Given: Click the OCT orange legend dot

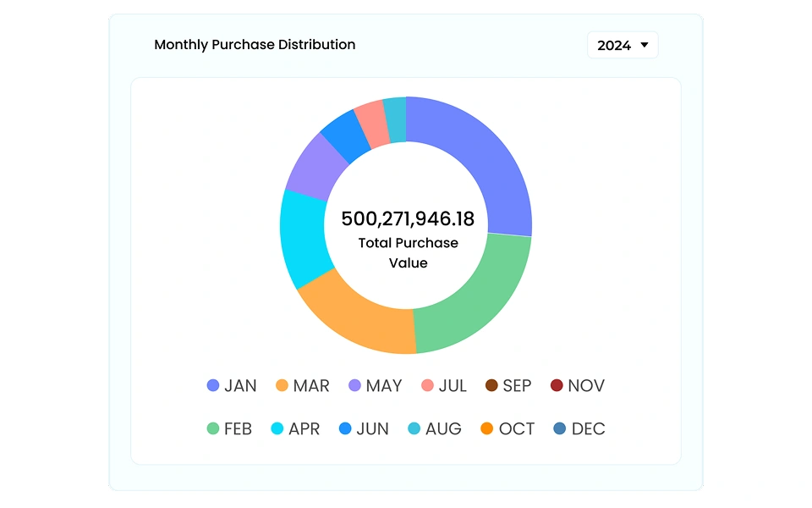Looking at the screenshot, I should tap(487, 429).
